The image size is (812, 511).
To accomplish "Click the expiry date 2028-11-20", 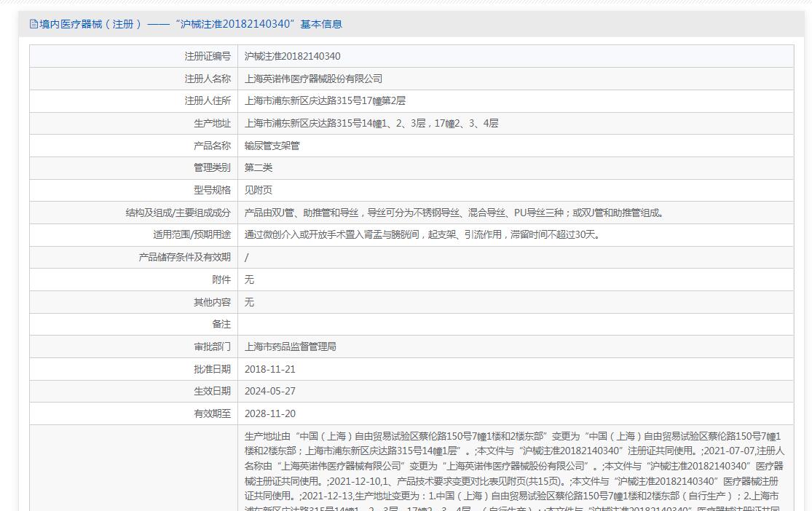I will (270, 413).
